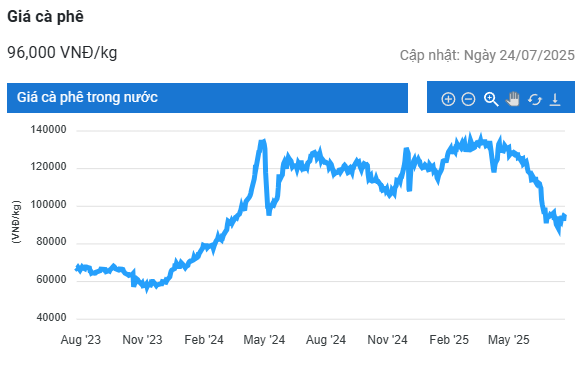Click the Nov '24 x-axis label
This screenshot has width=585, height=365.
click(x=387, y=340)
